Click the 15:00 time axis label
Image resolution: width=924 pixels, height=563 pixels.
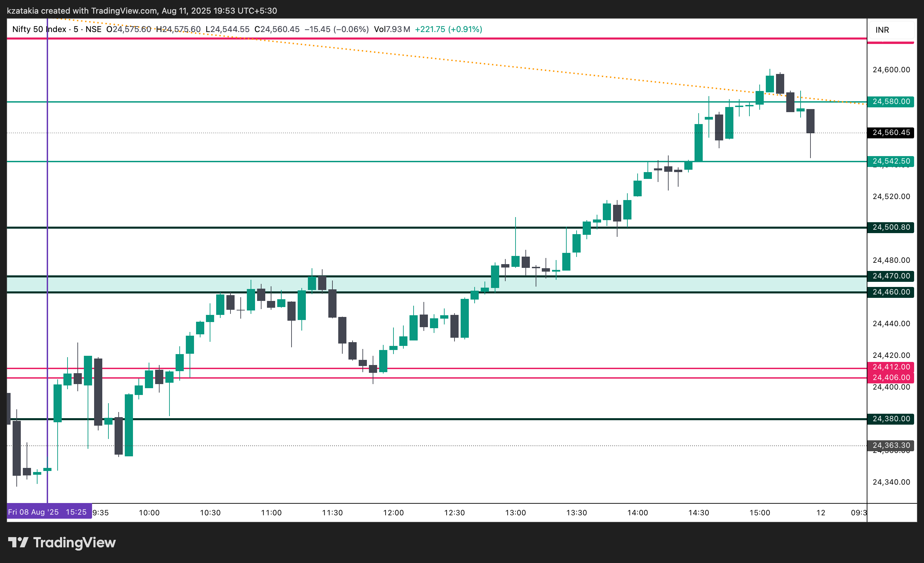point(760,513)
